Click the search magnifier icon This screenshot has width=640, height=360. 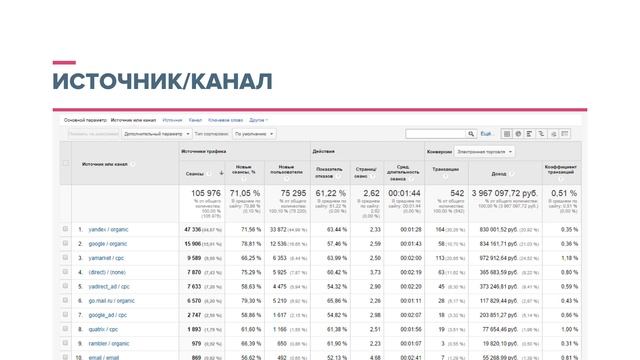(471, 134)
